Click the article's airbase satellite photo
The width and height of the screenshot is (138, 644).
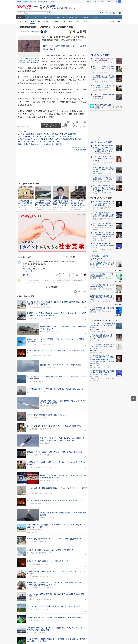point(29,46)
